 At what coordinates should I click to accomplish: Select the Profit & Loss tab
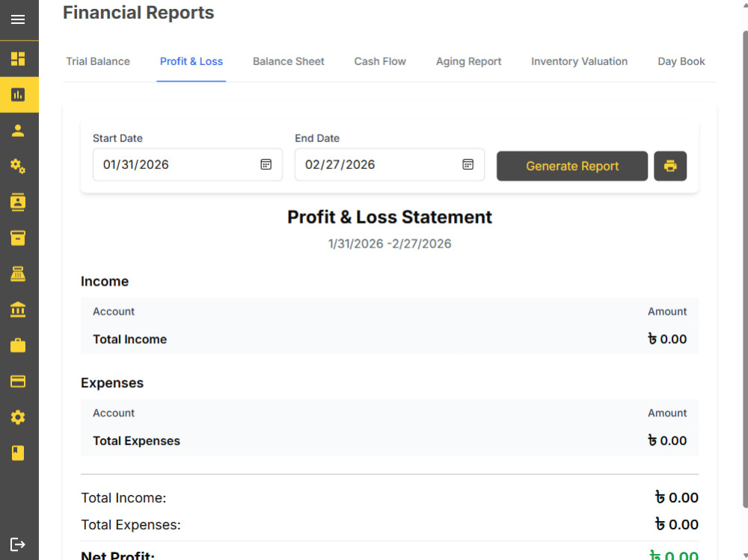[191, 61]
